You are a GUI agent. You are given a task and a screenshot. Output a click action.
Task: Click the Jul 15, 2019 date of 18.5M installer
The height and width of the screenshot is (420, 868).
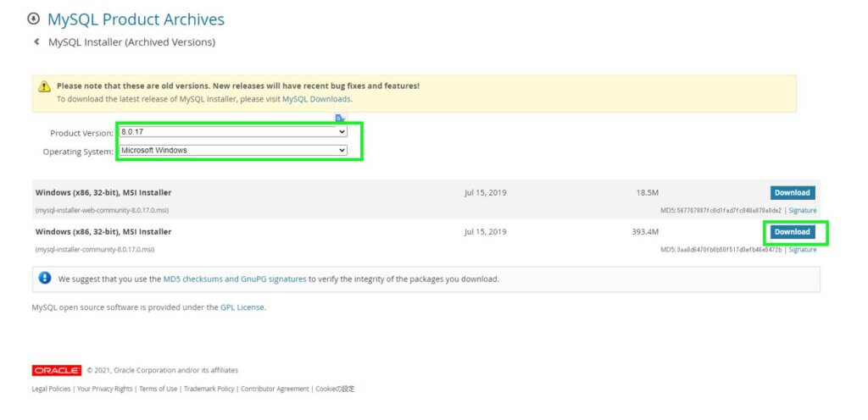(x=486, y=193)
